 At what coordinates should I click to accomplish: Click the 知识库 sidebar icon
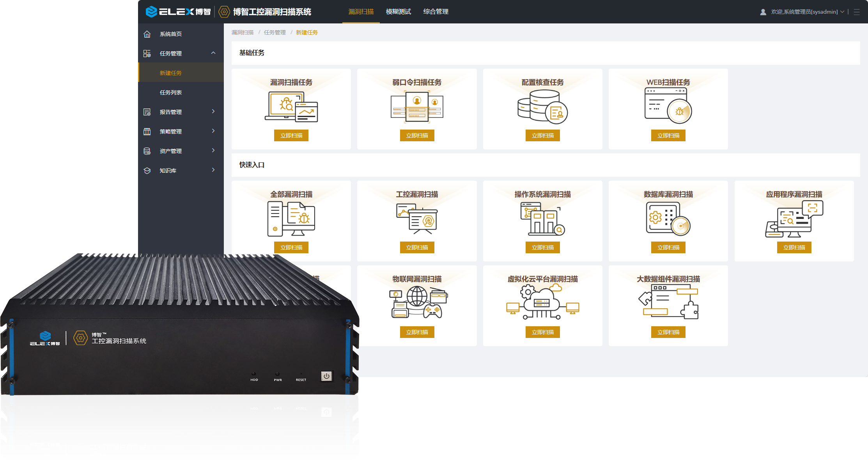click(x=147, y=171)
